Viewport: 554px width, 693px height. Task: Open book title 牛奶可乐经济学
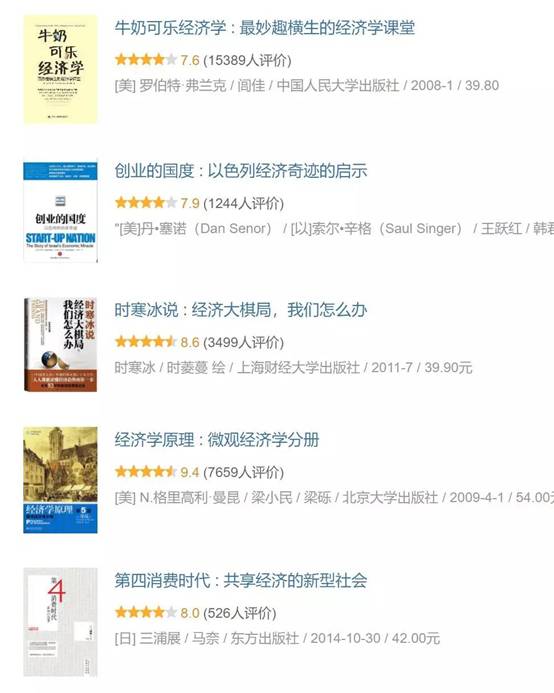pyautogui.click(x=264, y=28)
